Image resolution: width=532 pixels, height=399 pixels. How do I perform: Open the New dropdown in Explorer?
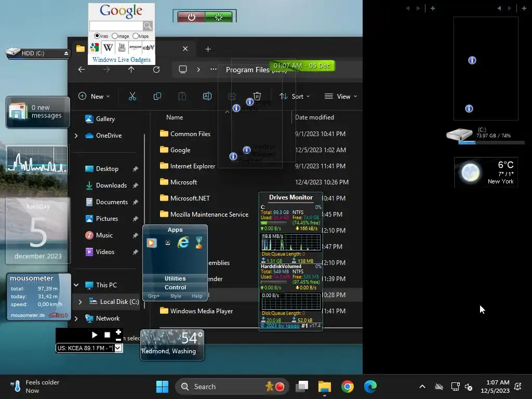coord(95,96)
